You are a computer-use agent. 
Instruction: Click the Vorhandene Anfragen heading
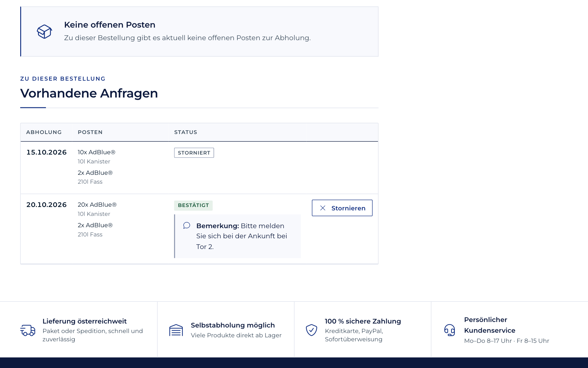point(89,93)
